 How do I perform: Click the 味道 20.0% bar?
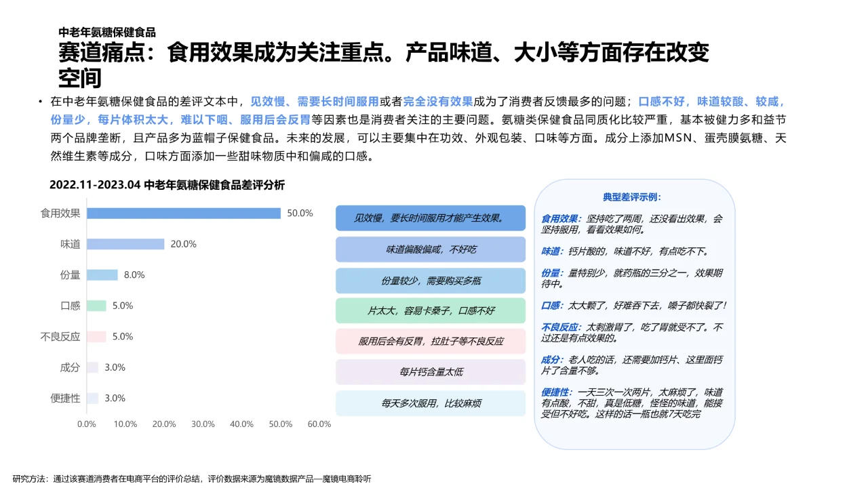click(124, 244)
